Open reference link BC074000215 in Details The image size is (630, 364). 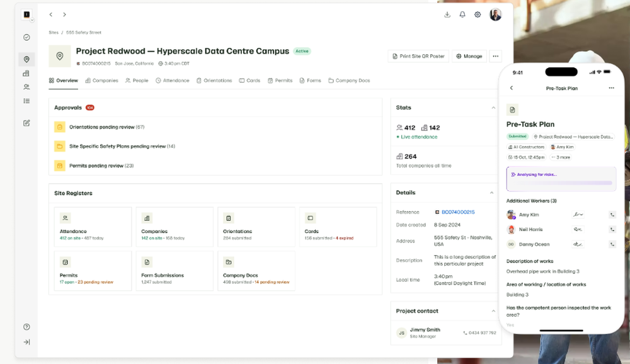point(458,212)
